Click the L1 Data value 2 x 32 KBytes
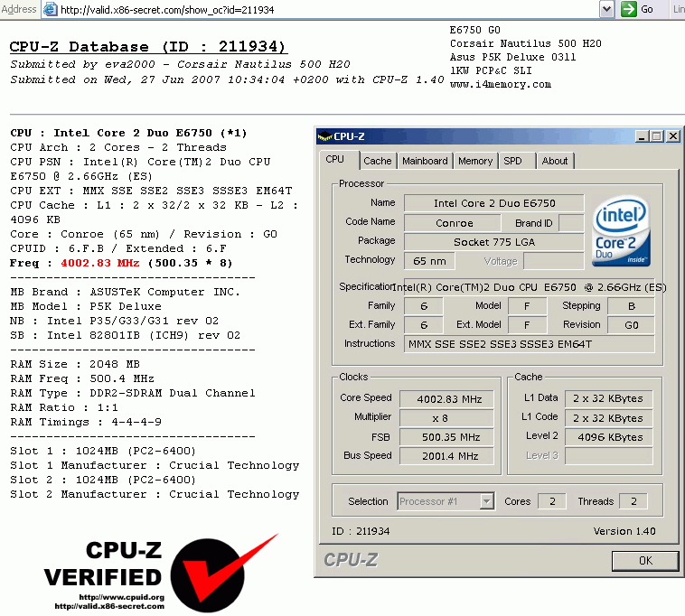The image size is (685, 616). (x=608, y=398)
